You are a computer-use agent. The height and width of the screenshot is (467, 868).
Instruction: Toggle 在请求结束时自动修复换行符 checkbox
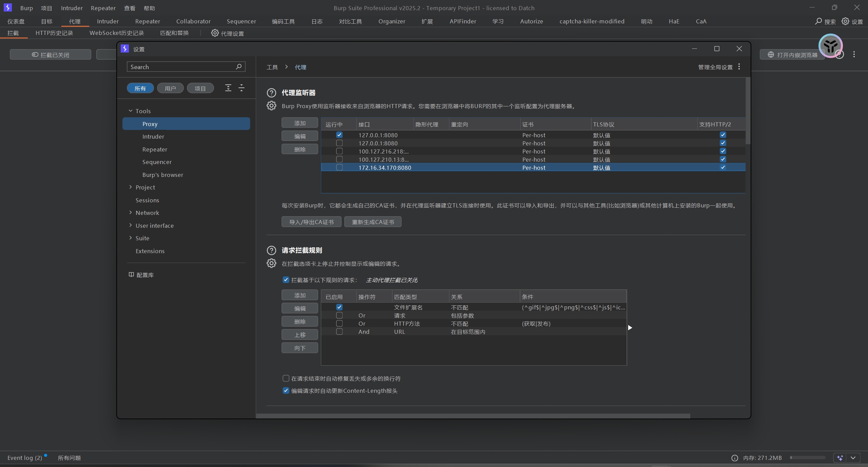[286, 378]
